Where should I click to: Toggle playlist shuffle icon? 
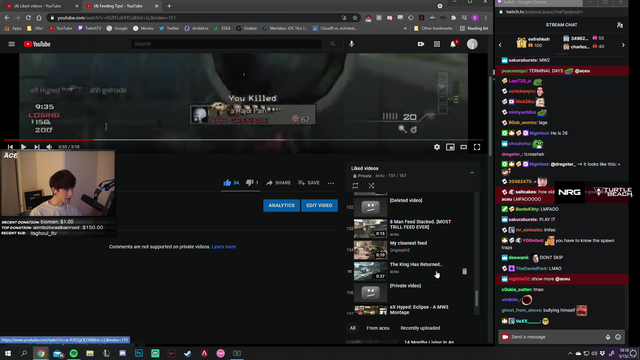coord(371,186)
